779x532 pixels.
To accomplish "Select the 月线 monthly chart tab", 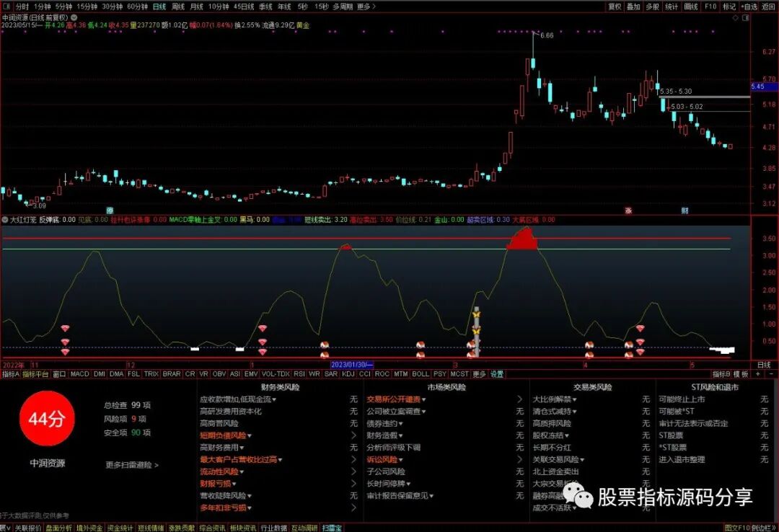I will pos(197,6).
